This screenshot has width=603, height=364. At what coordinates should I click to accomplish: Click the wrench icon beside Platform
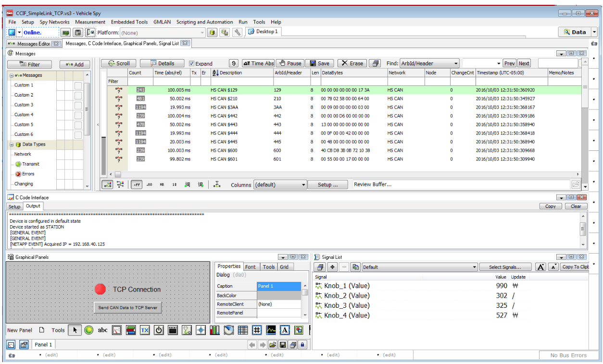click(x=237, y=32)
